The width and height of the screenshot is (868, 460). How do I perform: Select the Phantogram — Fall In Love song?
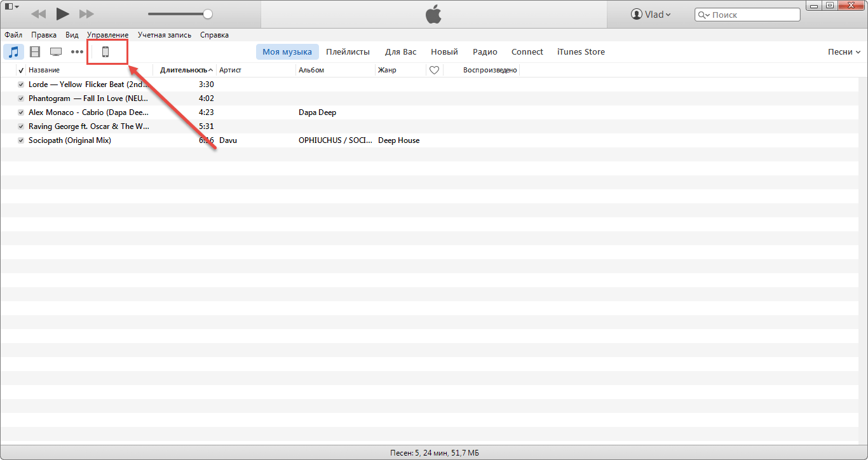pyautogui.click(x=88, y=98)
